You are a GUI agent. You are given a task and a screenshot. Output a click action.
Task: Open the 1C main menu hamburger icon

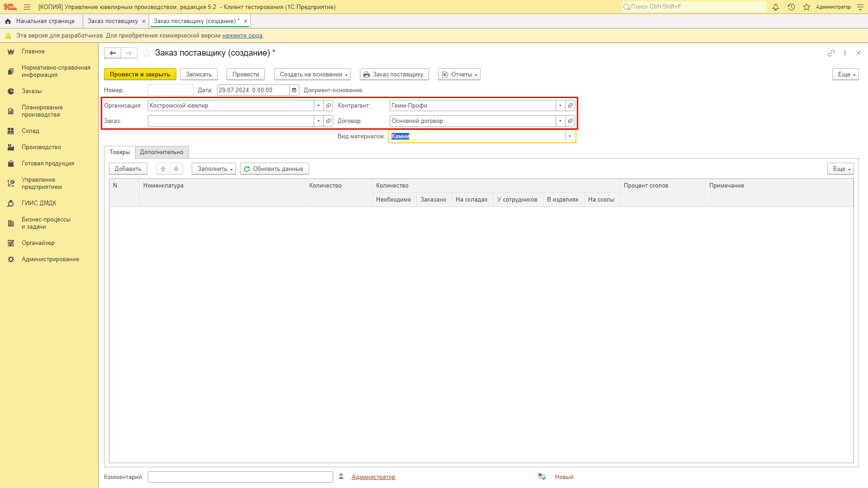pyautogui.click(x=27, y=7)
